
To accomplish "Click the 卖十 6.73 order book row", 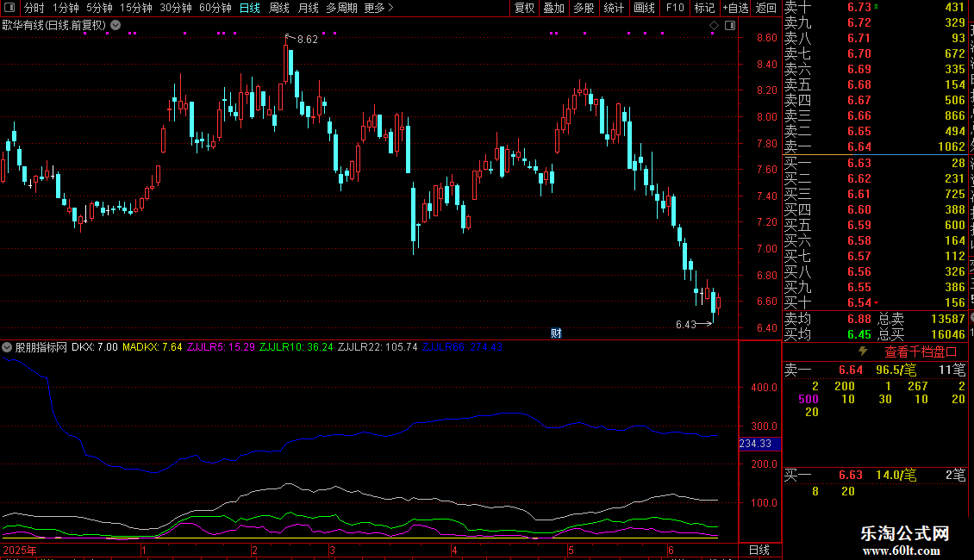I will (875, 7).
